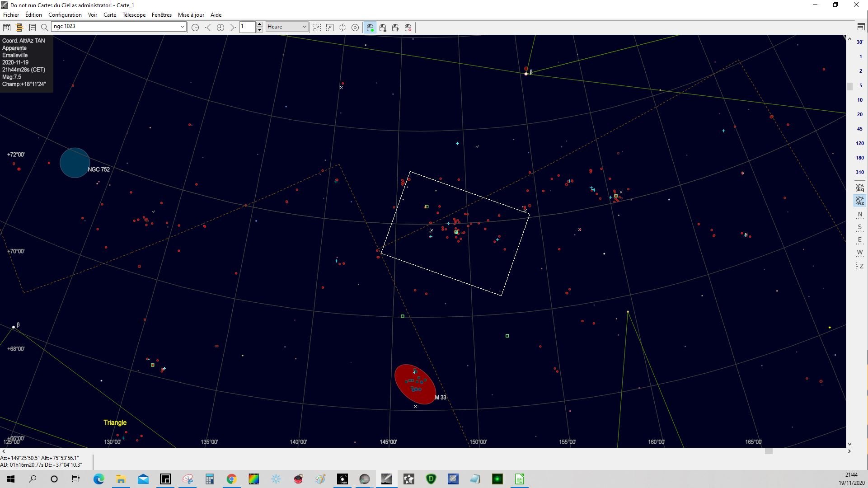The image size is (868, 488).
Task: Set field of view to 5 degrees
Action: (x=860, y=85)
